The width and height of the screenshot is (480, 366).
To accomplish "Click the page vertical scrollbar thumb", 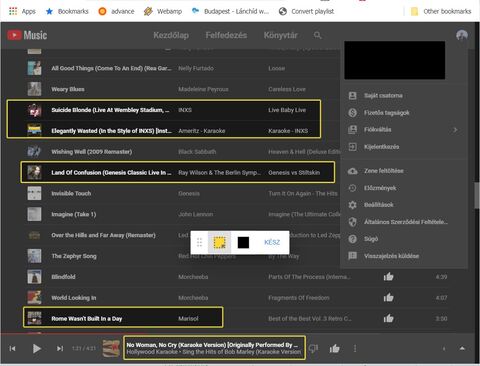I will click(477, 195).
